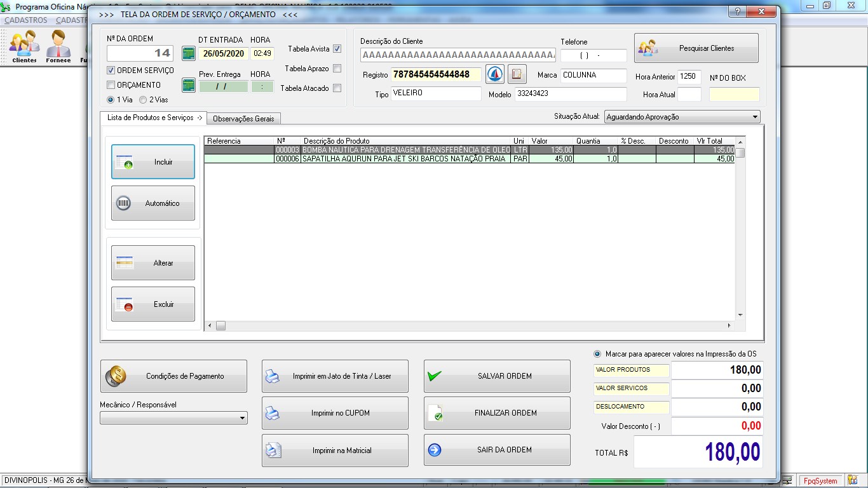
Task: Open Condições de Pagamento
Action: click(x=173, y=376)
